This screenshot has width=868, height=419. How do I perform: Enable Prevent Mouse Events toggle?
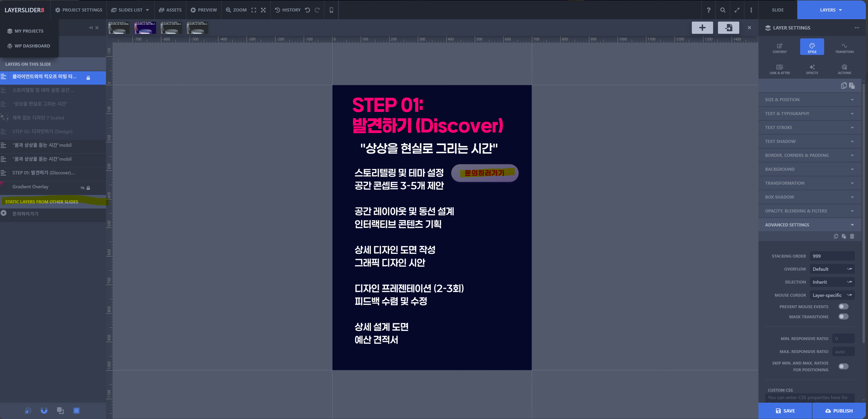(843, 307)
